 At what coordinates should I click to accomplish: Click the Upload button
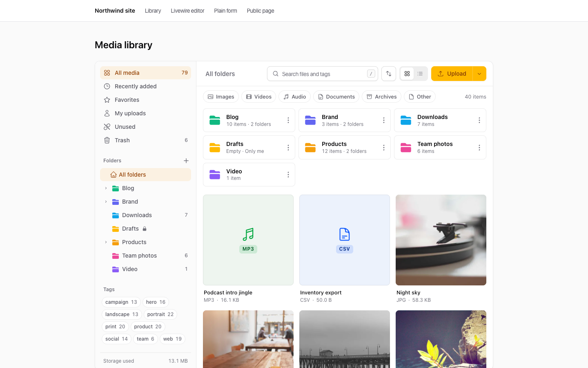coord(452,74)
